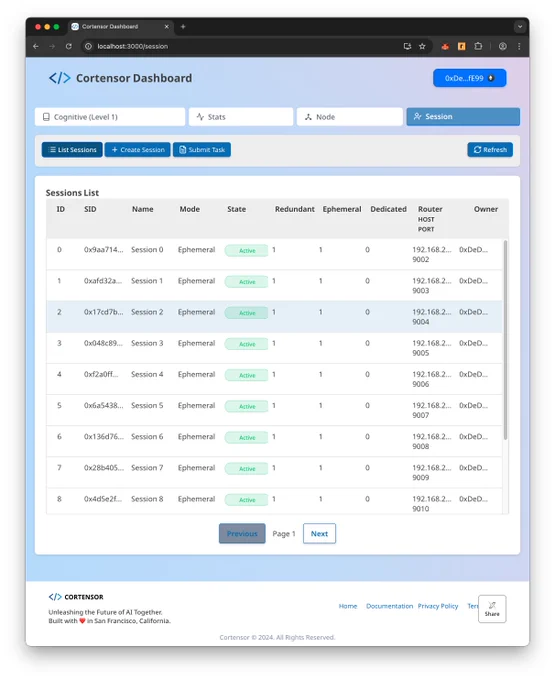
Task: Click router port 9006 value
Action: point(421,385)
